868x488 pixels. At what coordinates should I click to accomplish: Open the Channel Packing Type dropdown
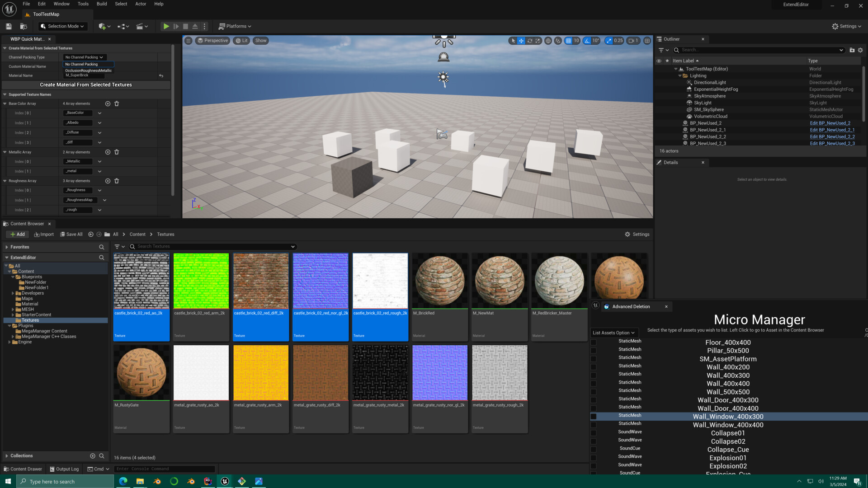(x=84, y=57)
